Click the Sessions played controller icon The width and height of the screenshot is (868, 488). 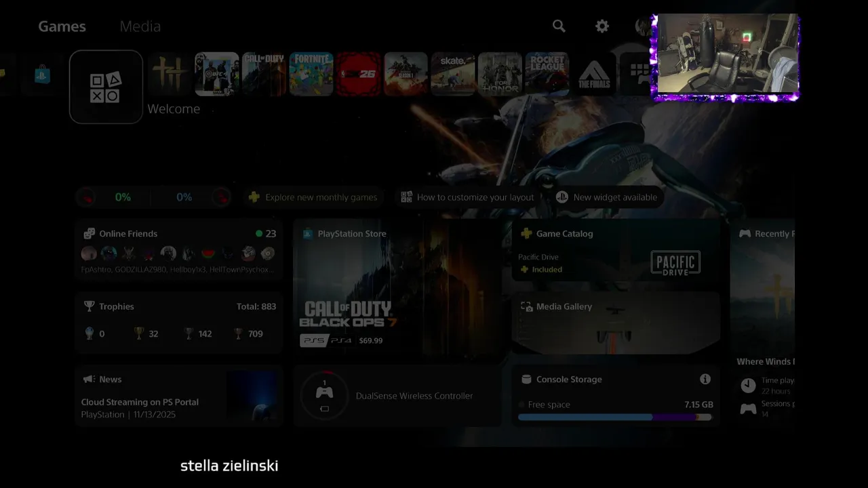click(x=748, y=409)
